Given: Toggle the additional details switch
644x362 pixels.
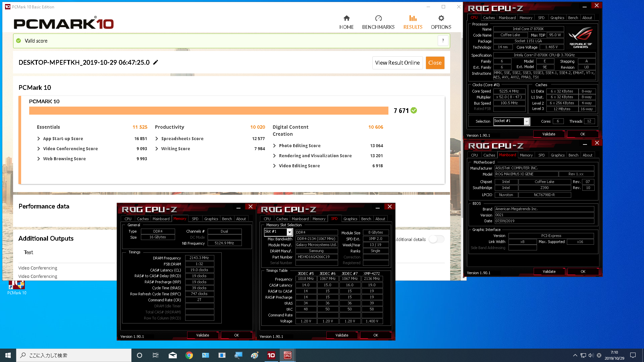Looking at the screenshot, I should click(436, 239).
